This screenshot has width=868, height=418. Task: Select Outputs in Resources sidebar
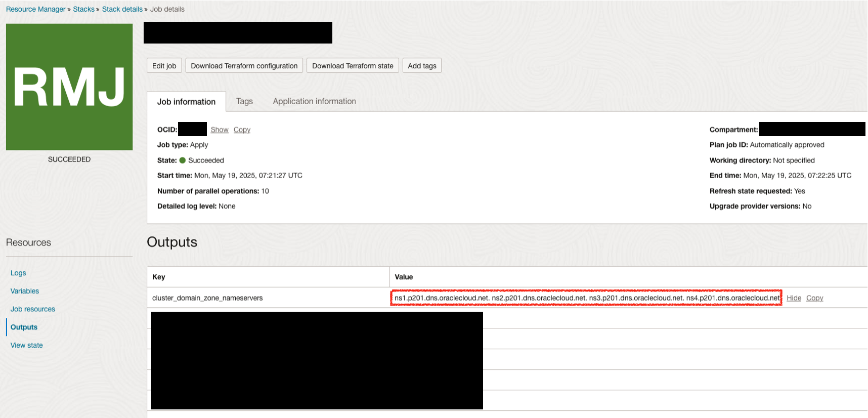coord(24,327)
